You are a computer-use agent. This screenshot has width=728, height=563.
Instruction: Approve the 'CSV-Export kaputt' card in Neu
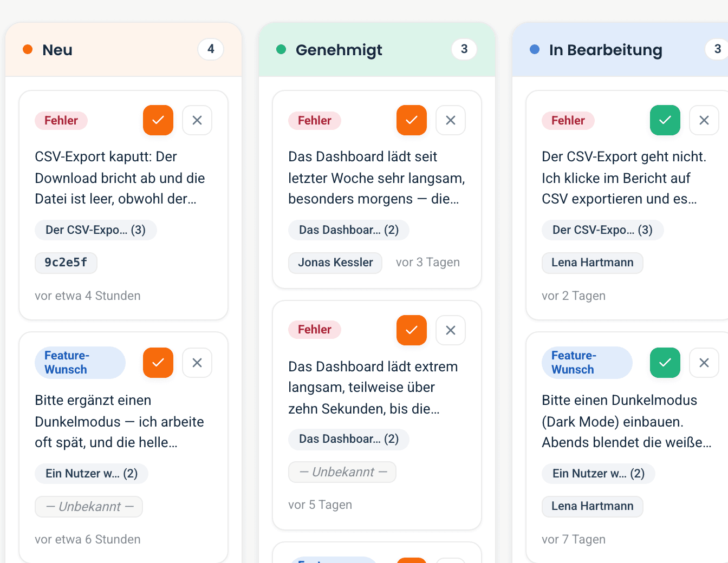click(158, 120)
